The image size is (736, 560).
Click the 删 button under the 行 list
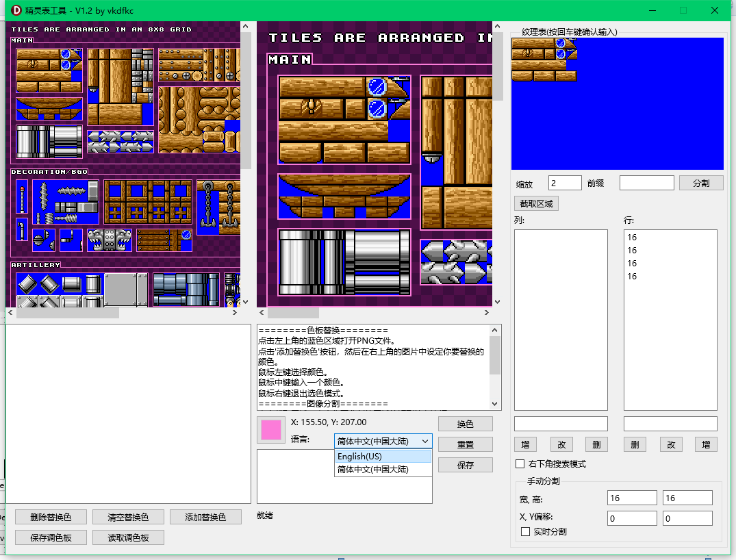click(635, 444)
